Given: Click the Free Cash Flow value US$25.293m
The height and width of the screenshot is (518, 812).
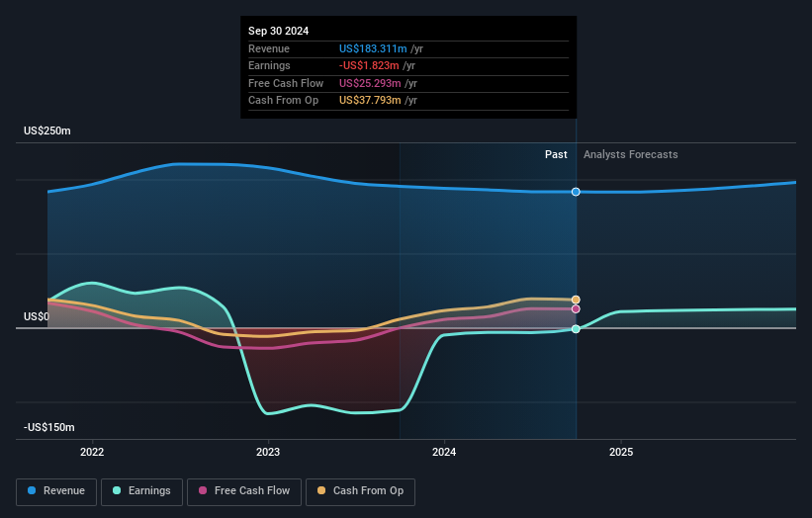Looking at the screenshot, I should 370,83.
